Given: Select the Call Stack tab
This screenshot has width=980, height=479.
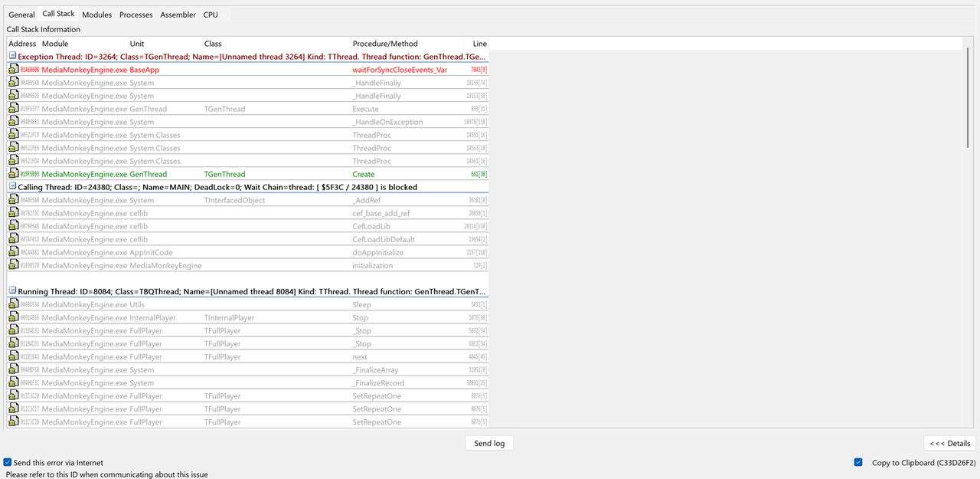Looking at the screenshot, I should [x=58, y=14].
